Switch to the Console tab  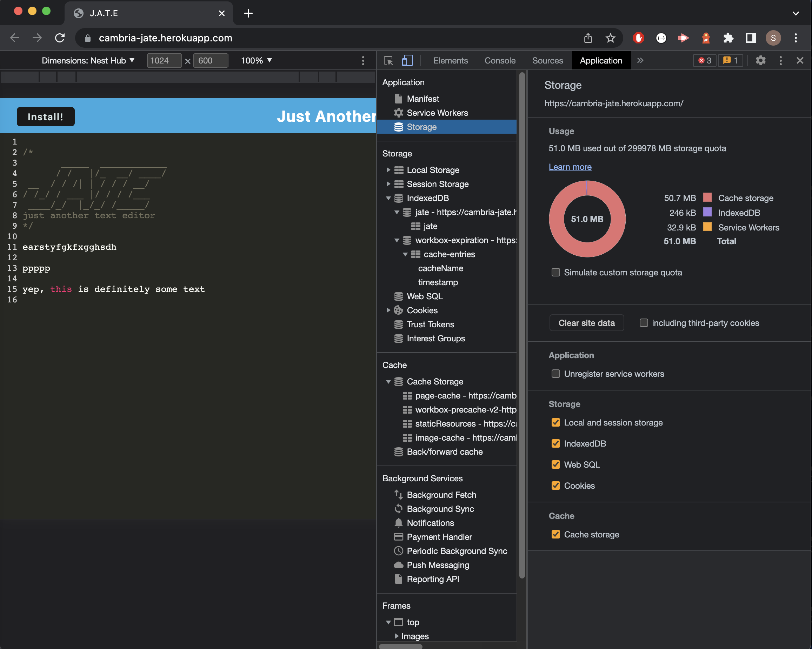[x=499, y=60]
